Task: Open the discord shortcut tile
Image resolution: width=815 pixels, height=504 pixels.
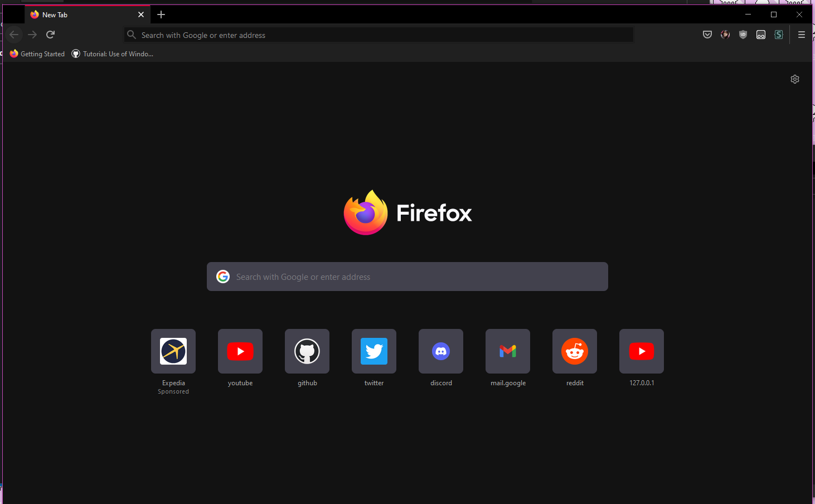Action: pyautogui.click(x=441, y=351)
